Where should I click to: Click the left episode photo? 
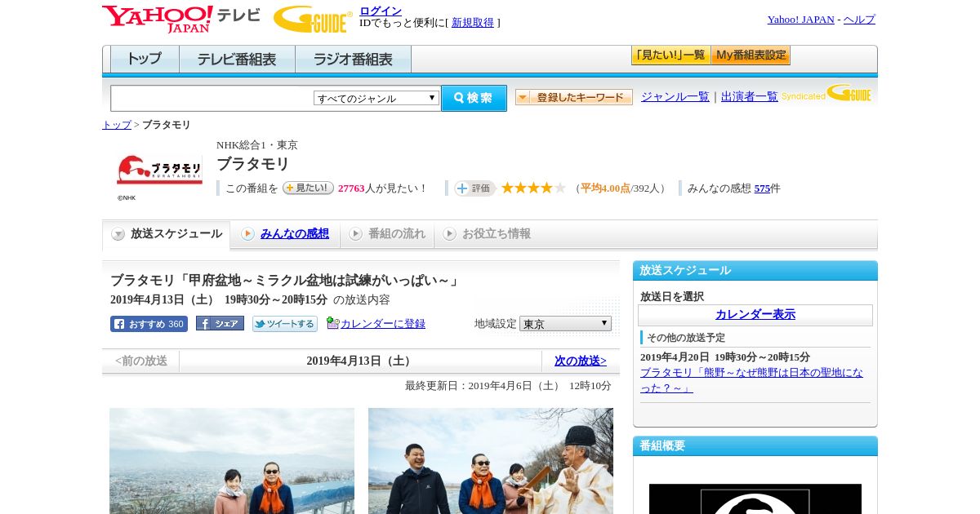click(232, 461)
